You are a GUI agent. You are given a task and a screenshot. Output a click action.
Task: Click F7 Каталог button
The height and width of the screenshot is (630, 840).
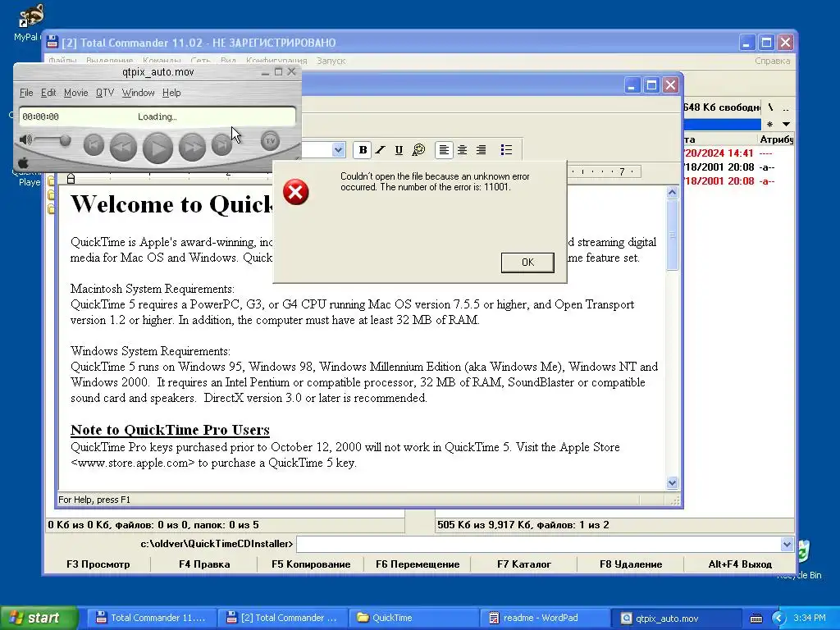coord(524,564)
